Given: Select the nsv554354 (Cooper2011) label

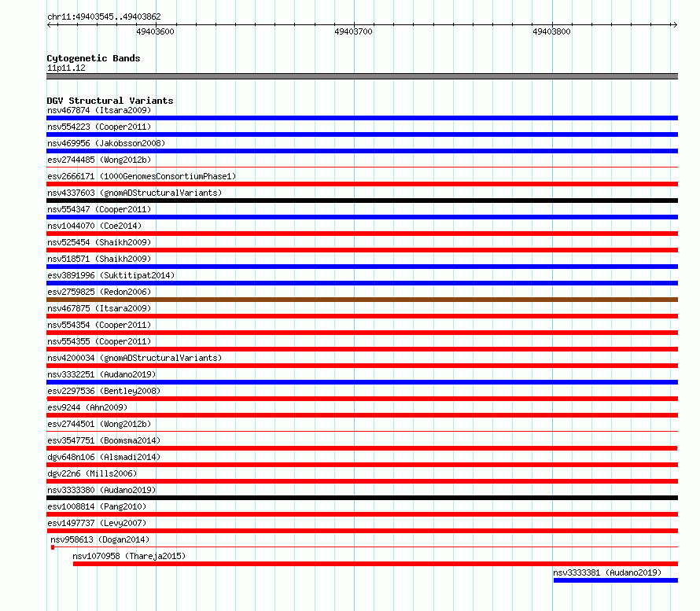Looking at the screenshot, I should (99, 325).
